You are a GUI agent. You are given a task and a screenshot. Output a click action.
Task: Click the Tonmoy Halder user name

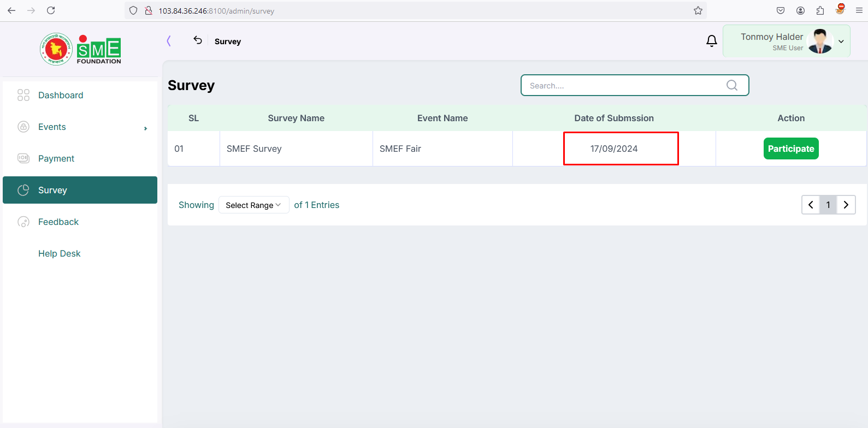tap(772, 37)
